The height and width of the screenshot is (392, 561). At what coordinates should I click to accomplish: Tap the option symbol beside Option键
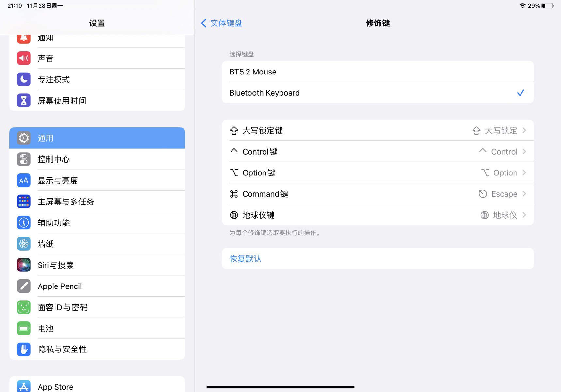[x=234, y=173]
